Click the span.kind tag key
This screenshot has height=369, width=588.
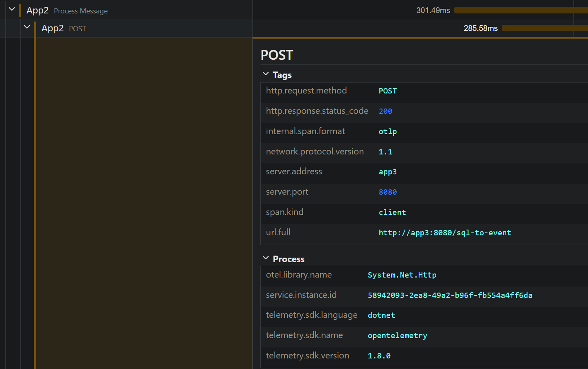[284, 212]
